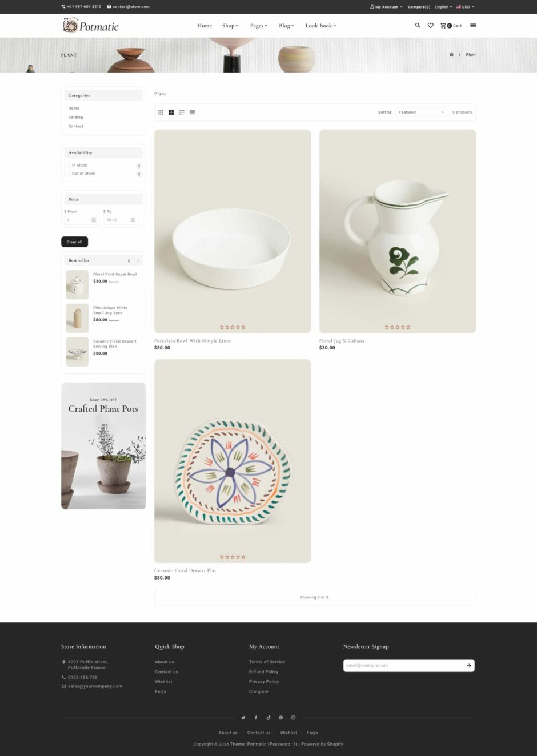Open the hamburger menu icon
Viewport: 537px width, 756px height.
[473, 25]
